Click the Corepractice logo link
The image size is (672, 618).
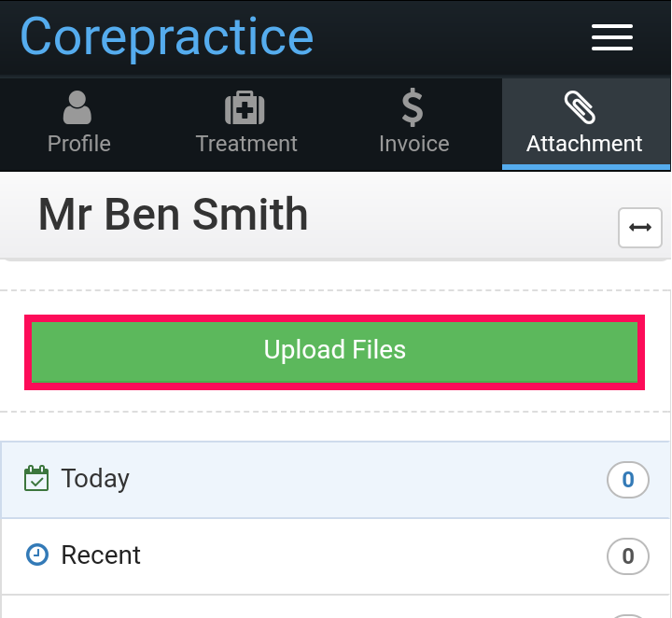click(x=167, y=37)
